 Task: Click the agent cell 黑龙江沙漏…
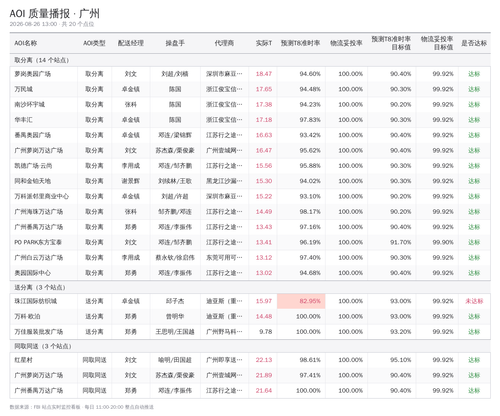tap(224, 181)
